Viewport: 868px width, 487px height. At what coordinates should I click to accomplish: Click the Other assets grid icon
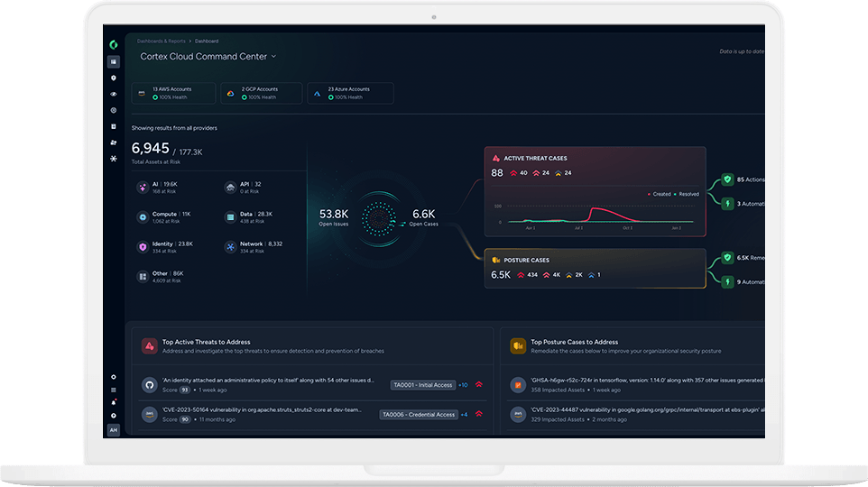point(143,277)
